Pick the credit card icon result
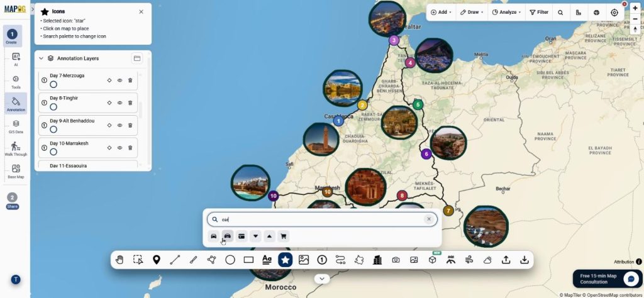The width and height of the screenshot is (644, 298). 241,236
